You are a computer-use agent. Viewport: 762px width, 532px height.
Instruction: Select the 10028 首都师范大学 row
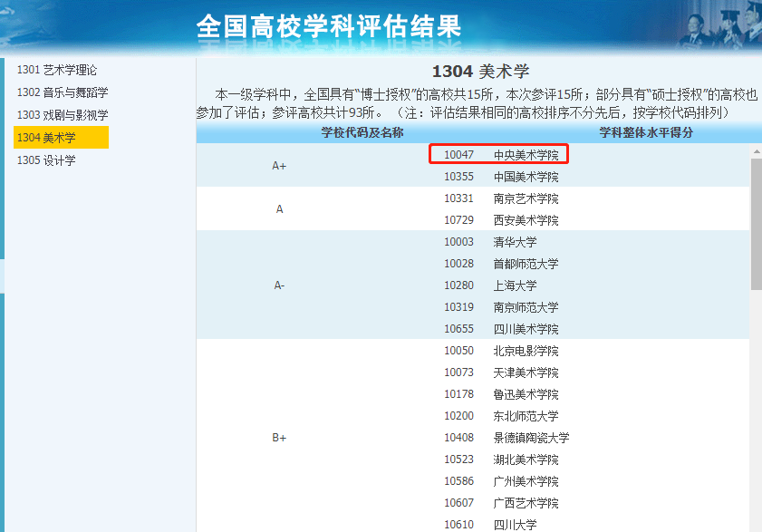click(x=501, y=264)
